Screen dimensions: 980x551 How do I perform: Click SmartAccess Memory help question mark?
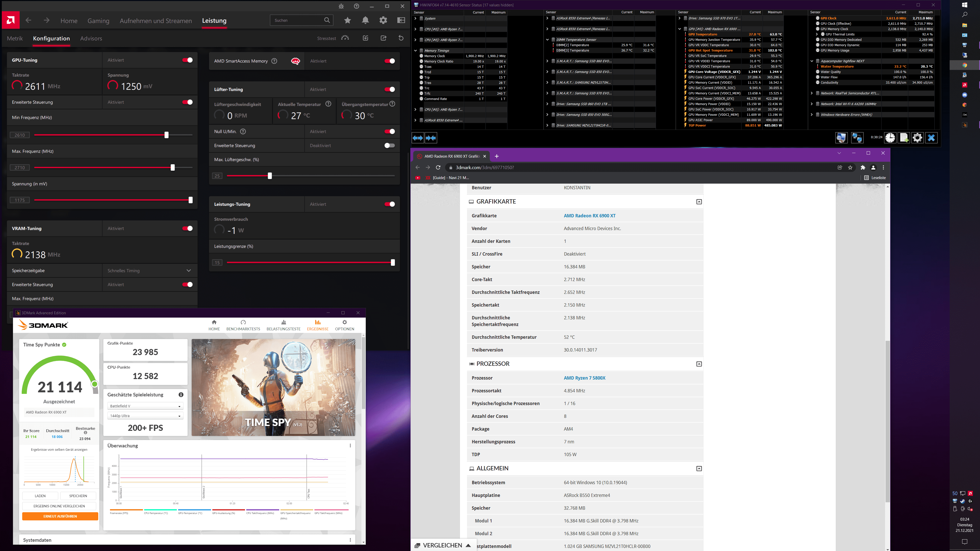coord(274,61)
